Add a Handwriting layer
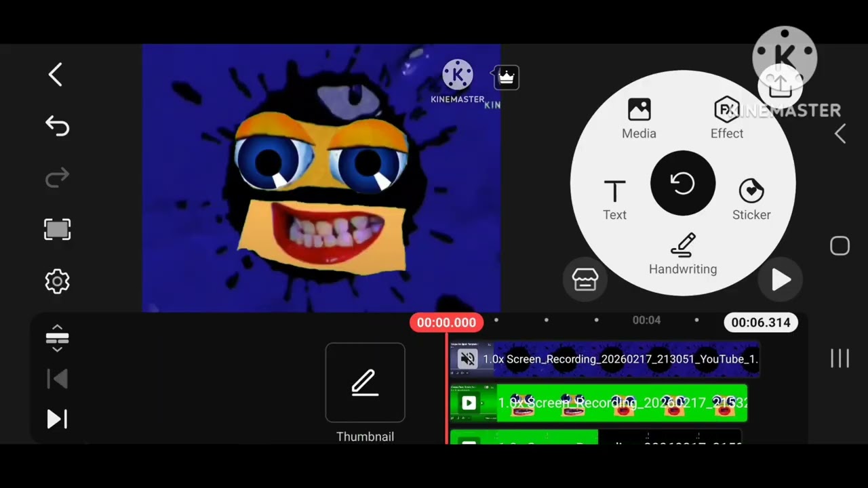868x488 pixels. click(683, 254)
